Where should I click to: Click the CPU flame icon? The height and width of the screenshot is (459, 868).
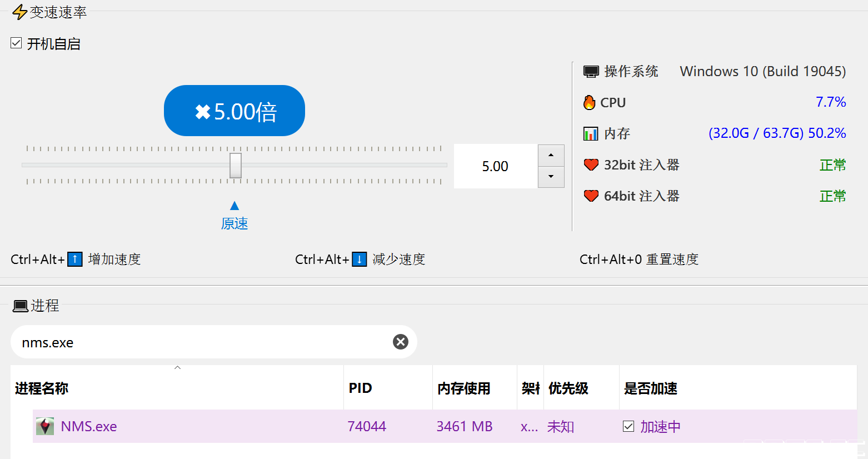tap(589, 103)
